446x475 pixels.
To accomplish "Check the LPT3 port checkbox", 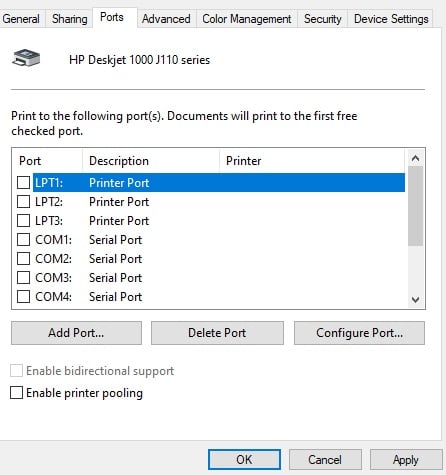I will click(x=23, y=220).
